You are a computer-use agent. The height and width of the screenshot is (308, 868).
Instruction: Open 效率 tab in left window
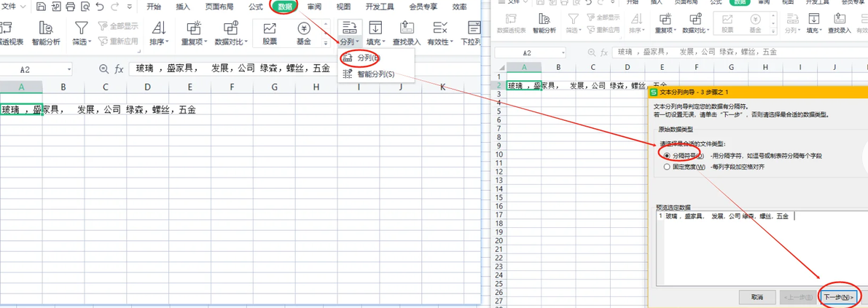(459, 7)
